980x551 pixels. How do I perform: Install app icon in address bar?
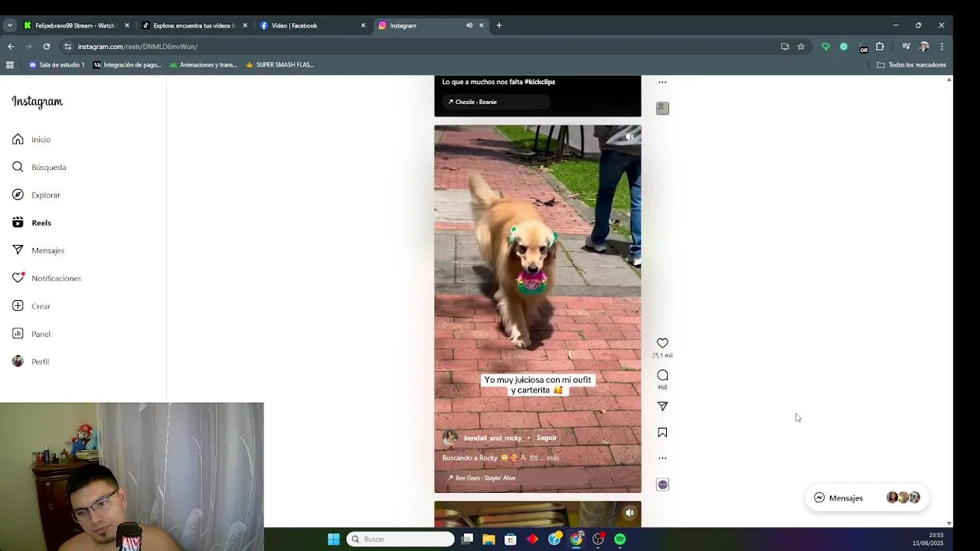click(785, 46)
